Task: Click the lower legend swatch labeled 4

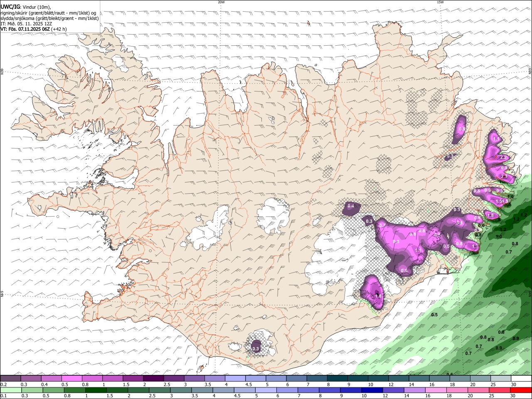Action: coord(223,390)
